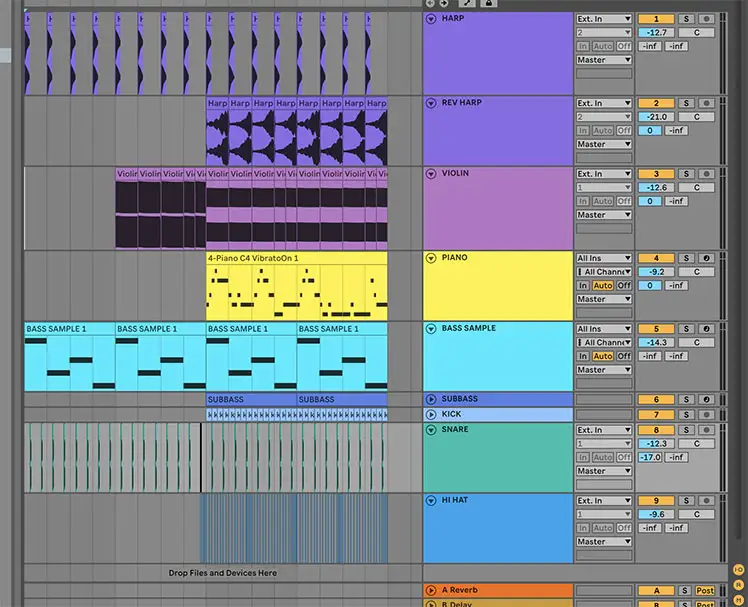Screen dimensions: 748x607
Task: Mute the HI HAT track activator
Action: [656, 501]
